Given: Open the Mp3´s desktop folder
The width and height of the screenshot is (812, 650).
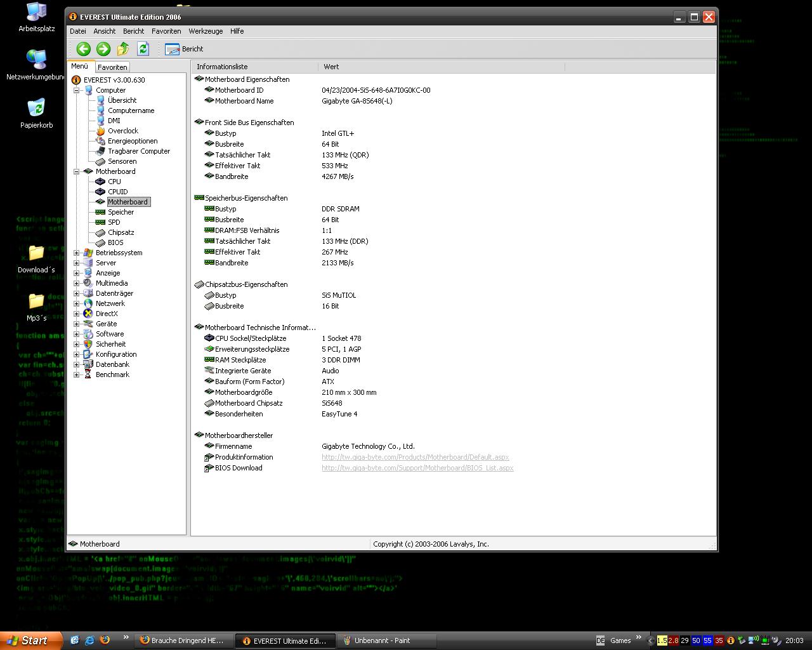Looking at the screenshot, I should 36,307.
